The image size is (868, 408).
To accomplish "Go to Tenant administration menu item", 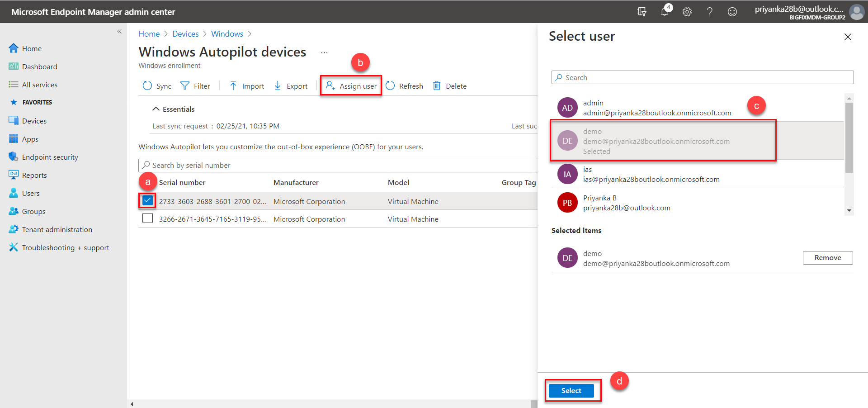I will coord(57,229).
